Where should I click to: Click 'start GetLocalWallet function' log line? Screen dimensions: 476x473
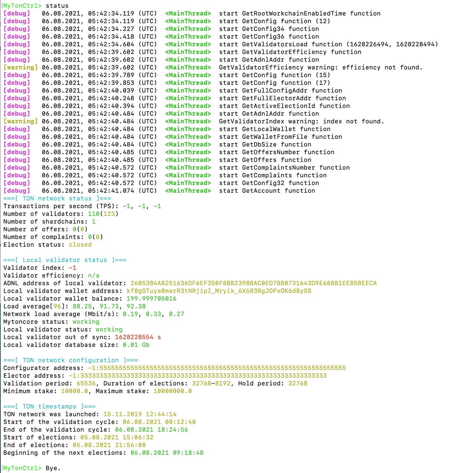click(275, 129)
